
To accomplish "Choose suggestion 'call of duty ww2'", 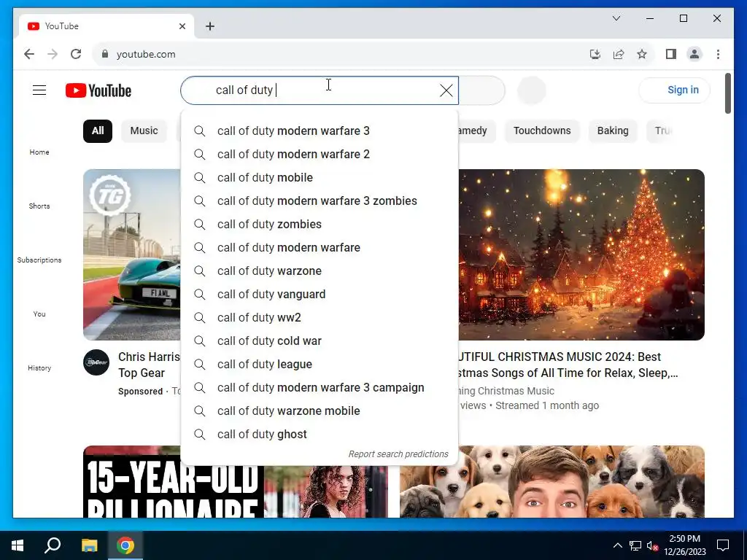I will (320, 318).
